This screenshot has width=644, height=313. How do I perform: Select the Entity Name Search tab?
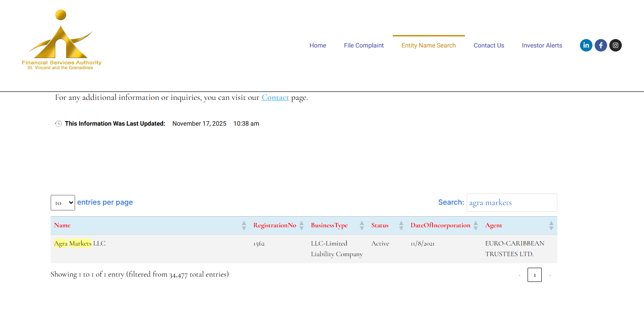point(428,45)
